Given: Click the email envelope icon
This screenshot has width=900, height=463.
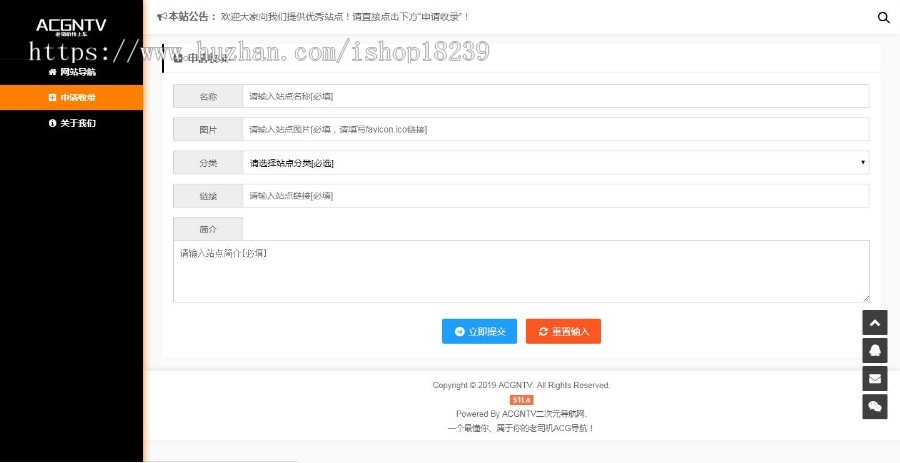Looking at the screenshot, I should pyautogui.click(x=875, y=379).
